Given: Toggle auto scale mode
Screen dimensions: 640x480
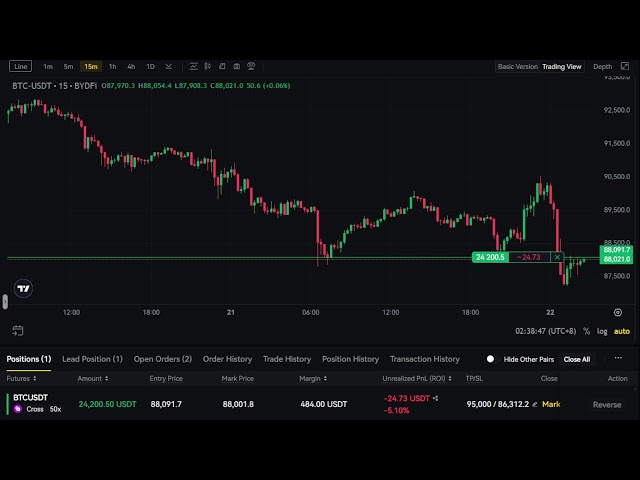Looking at the screenshot, I should coord(622,331).
